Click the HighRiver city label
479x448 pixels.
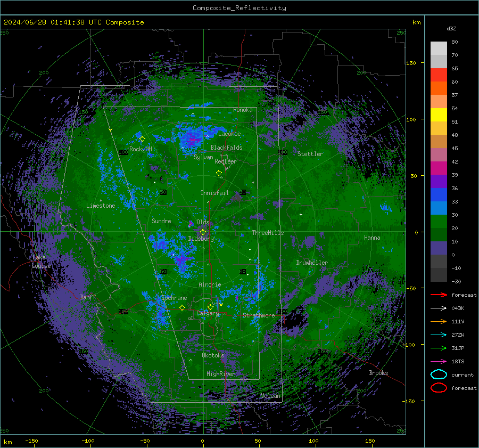coord(221,374)
